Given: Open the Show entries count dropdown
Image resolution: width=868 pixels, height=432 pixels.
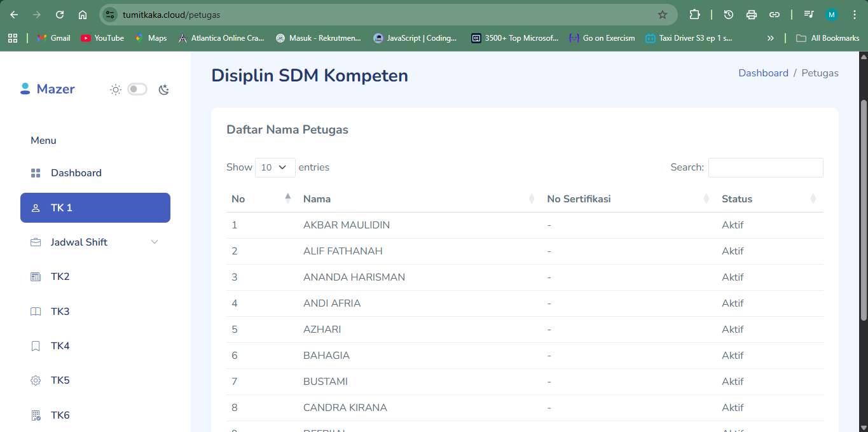Looking at the screenshot, I should [275, 167].
